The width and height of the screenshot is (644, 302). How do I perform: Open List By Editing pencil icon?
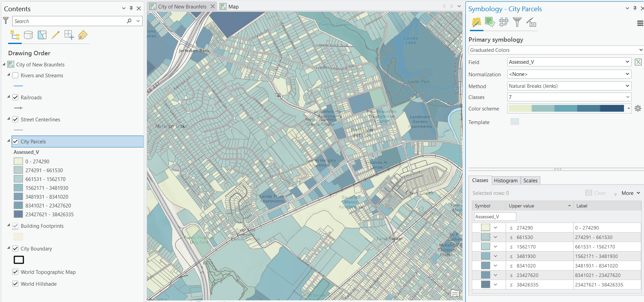tap(56, 35)
